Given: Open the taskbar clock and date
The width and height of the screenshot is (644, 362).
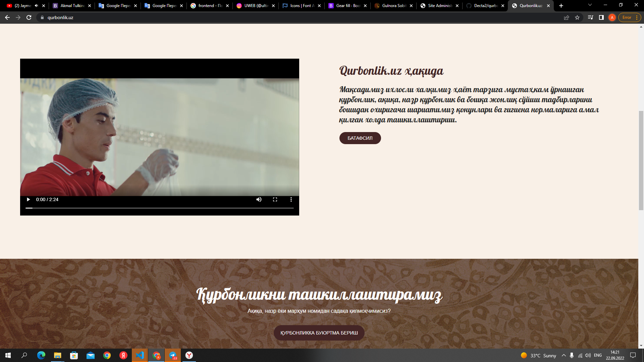Looking at the screenshot, I should (x=615, y=355).
